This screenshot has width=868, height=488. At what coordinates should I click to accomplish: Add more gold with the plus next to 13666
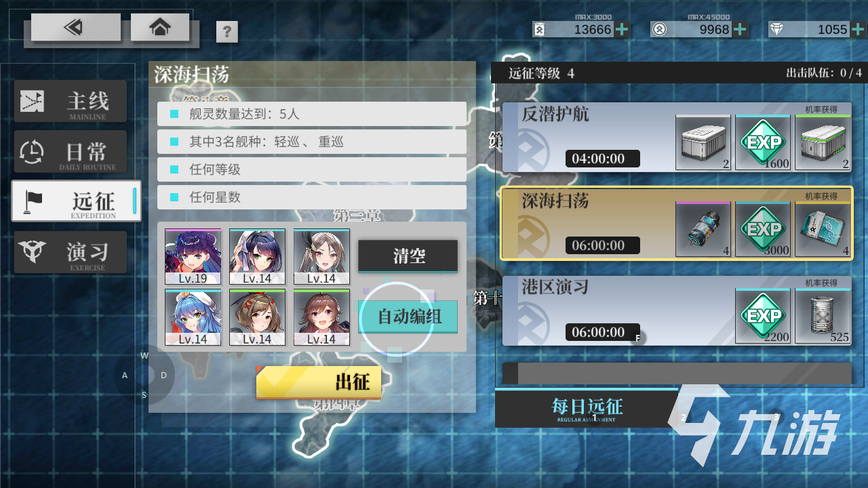(x=622, y=29)
